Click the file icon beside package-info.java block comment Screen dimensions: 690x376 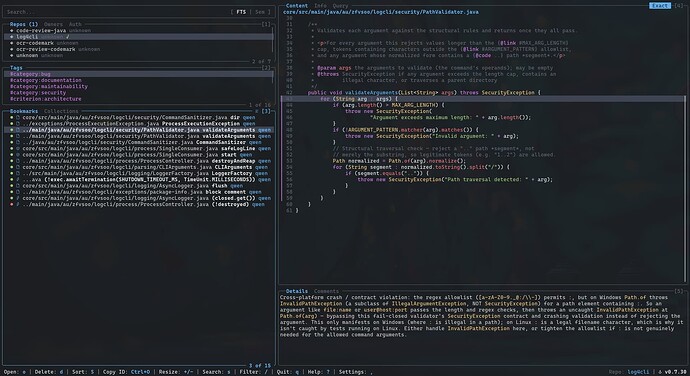pyautogui.click(x=18, y=192)
